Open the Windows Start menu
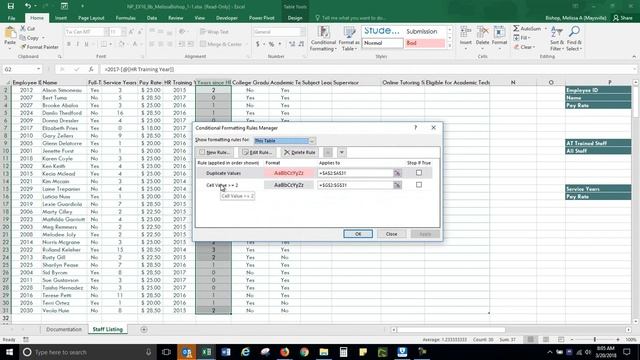 [9, 352]
